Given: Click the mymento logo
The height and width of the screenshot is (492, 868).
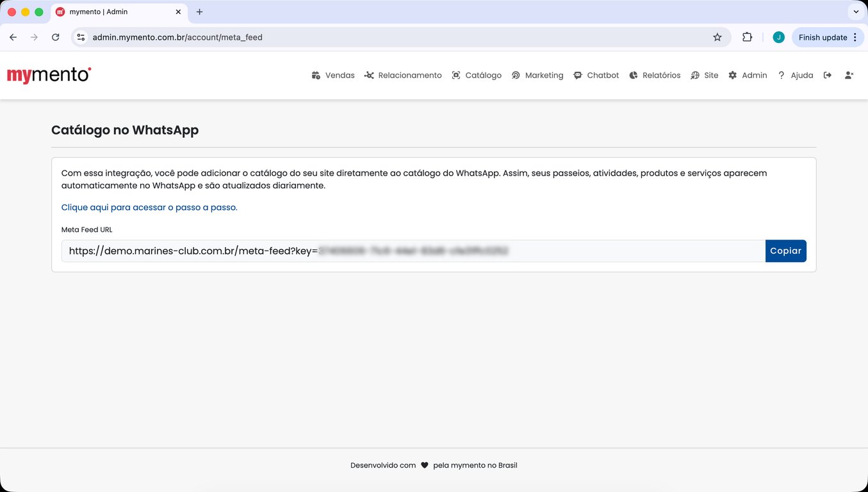Looking at the screenshot, I should tap(49, 75).
